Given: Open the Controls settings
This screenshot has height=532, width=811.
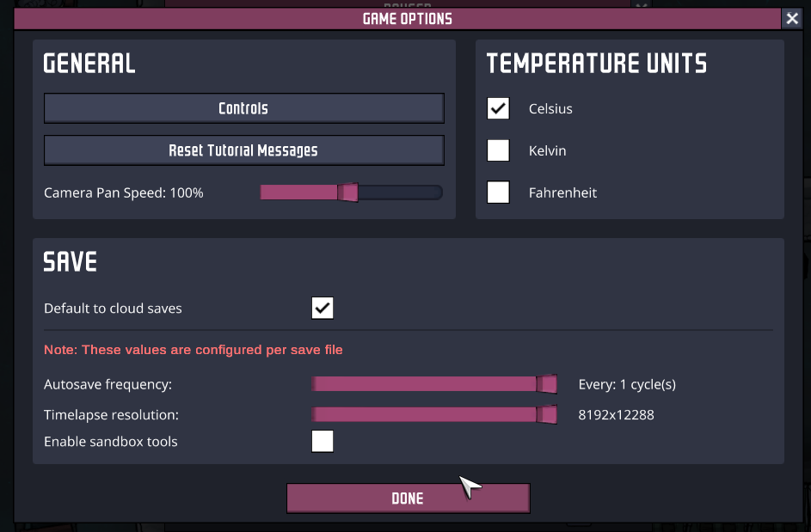Looking at the screenshot, I should click(x=243, y=108).
